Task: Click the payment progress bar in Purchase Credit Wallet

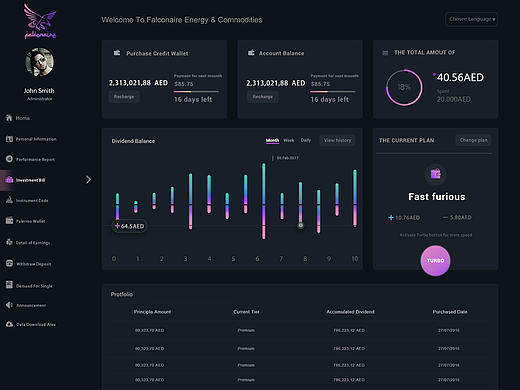Action: point(196,91)
